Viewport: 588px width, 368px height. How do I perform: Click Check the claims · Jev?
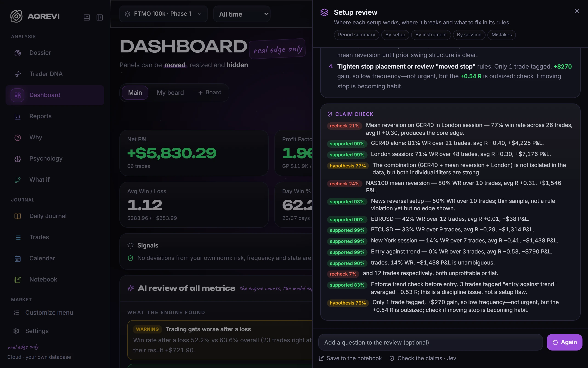pos(423,358)
